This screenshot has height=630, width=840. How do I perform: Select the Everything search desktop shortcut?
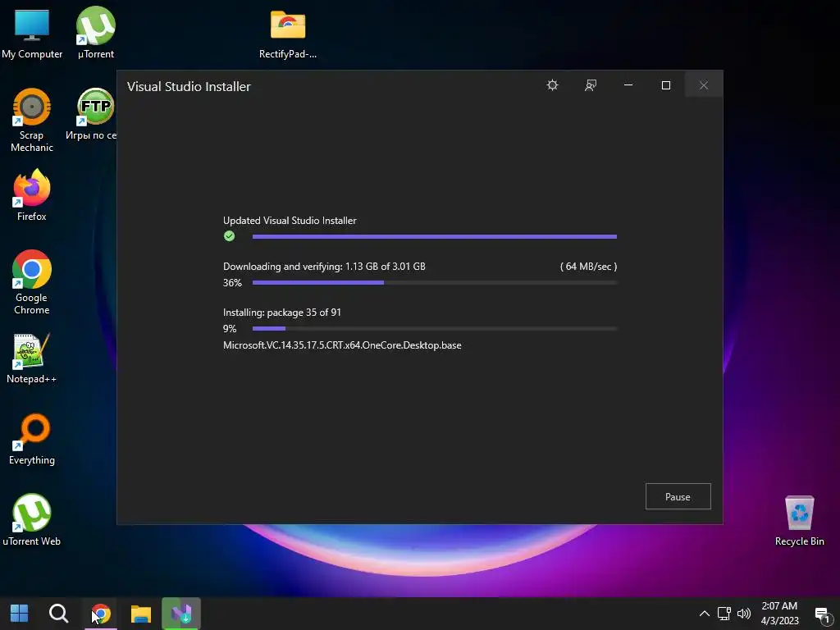[32, 440]
